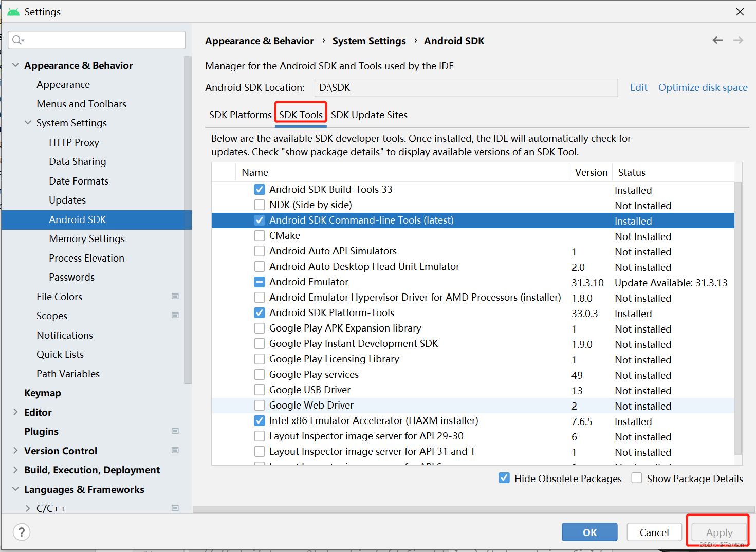756x552 pixels.
Task: Open the Updates settings page
Action: coord(67,200)
